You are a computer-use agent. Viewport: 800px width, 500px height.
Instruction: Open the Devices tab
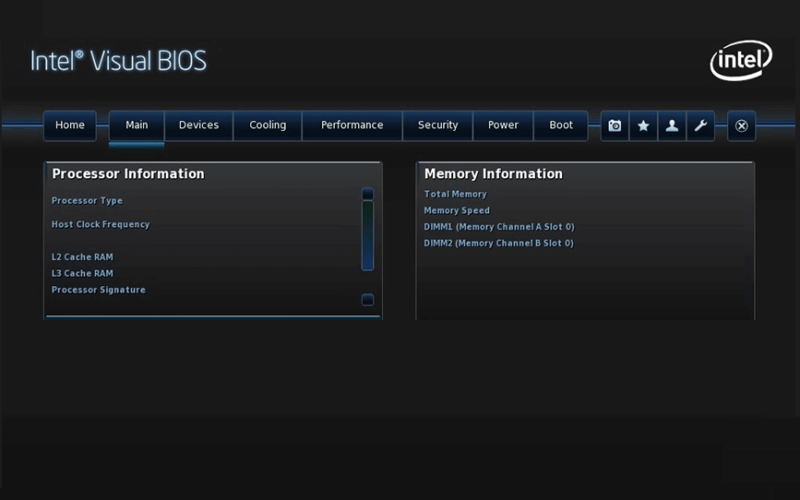point(198,126)
